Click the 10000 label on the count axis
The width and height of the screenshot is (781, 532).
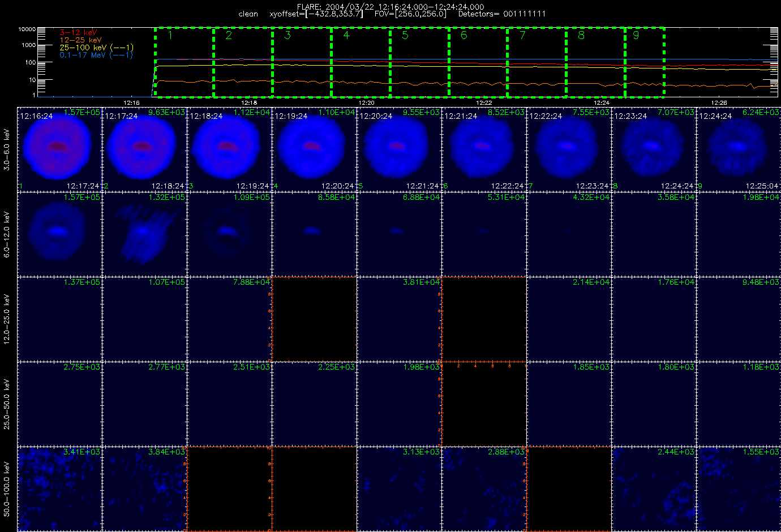(x=27, y=29)
